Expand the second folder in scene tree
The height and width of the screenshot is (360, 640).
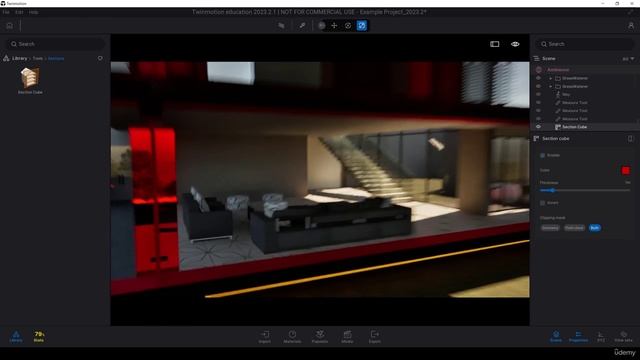pyautogui.click(x=550, y=86)
